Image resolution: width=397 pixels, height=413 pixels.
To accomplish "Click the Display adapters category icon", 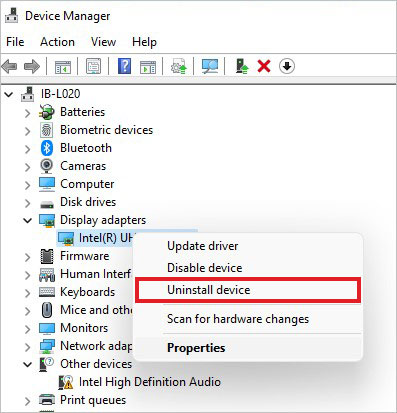I will point(47,220).
